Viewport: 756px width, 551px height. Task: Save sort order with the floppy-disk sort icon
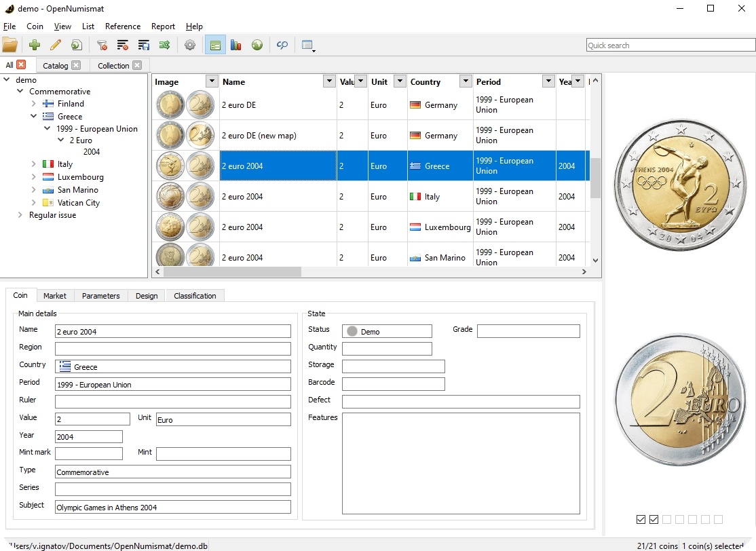click(x=144, y=45)
